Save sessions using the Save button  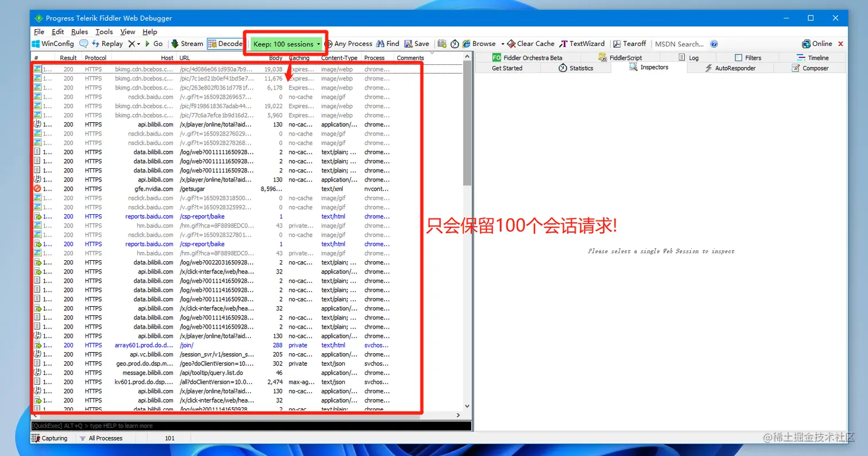coord(417,44)
